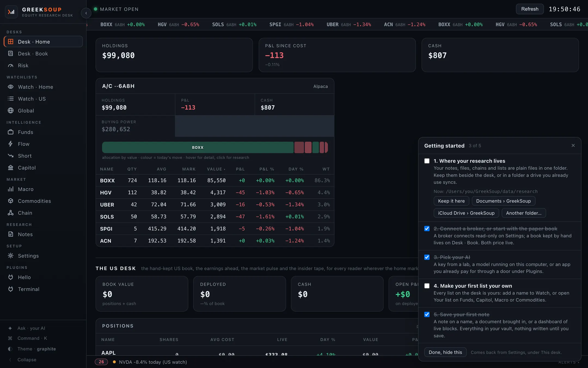Choose the 'iCloud Drive › GreekSoup' folder option

[466, 213]
